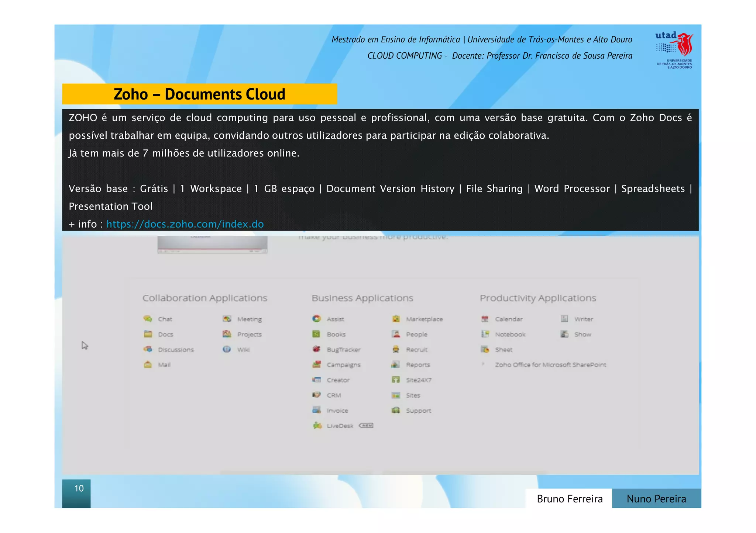Screen dimensions: 756x533
Task: Click the video thumbnail above applications
Action: (x=212, y=244)
